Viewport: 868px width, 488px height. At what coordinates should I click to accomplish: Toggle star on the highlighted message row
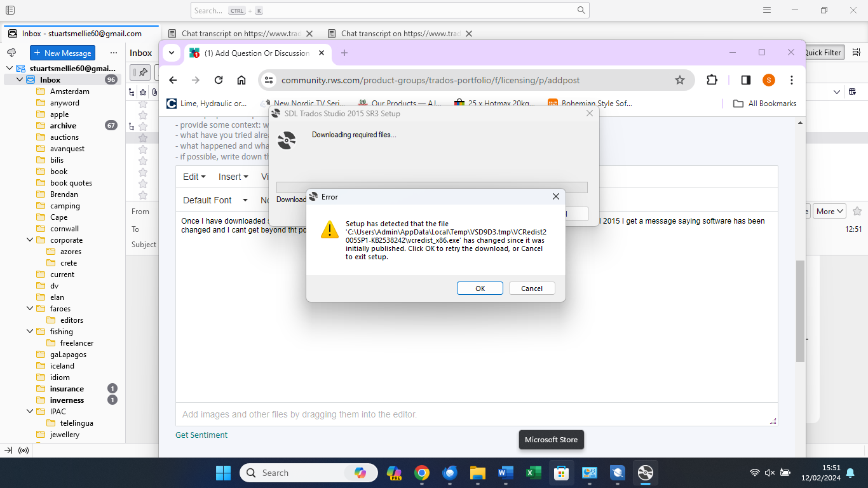pos(143,138)
